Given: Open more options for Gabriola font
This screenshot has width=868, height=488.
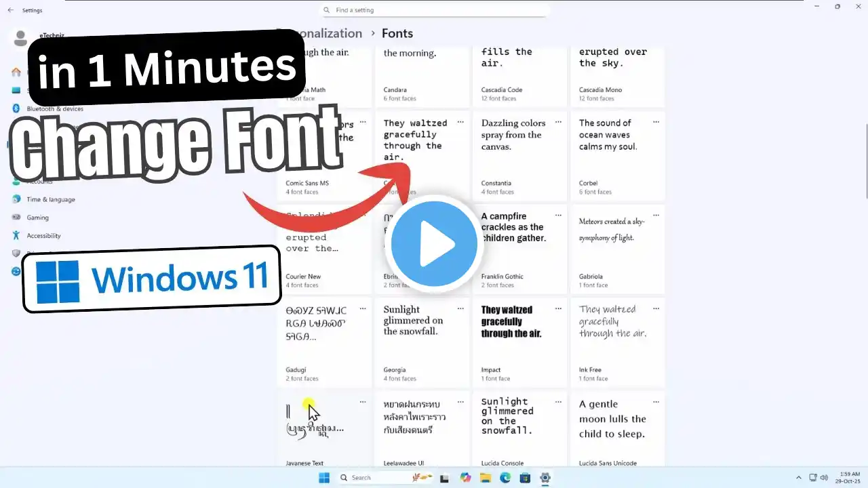Looking at the screenshot, I should pos(656,216).
